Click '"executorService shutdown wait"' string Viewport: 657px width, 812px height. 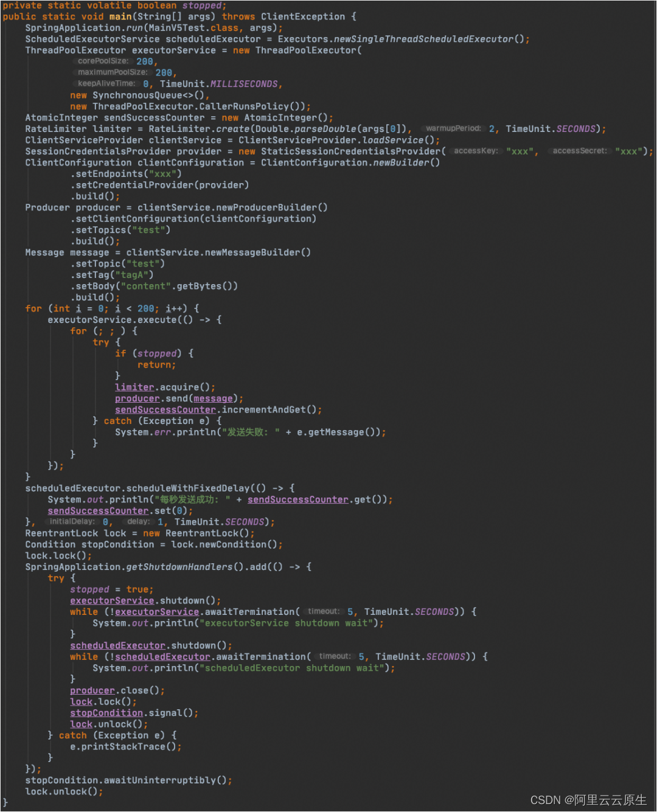click(286, 623)
